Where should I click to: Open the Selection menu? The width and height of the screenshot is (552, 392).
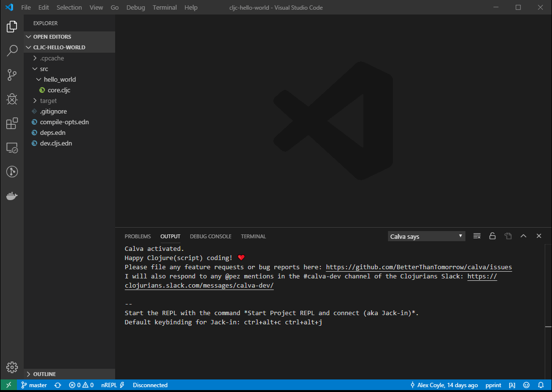pos(69,7)
